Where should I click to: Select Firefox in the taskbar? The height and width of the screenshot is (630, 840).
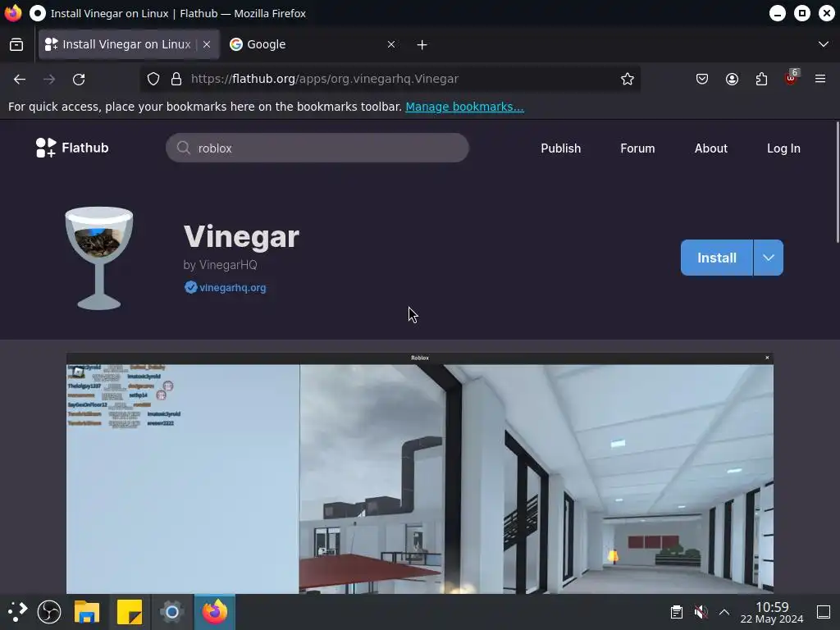(x=215, y=612)
